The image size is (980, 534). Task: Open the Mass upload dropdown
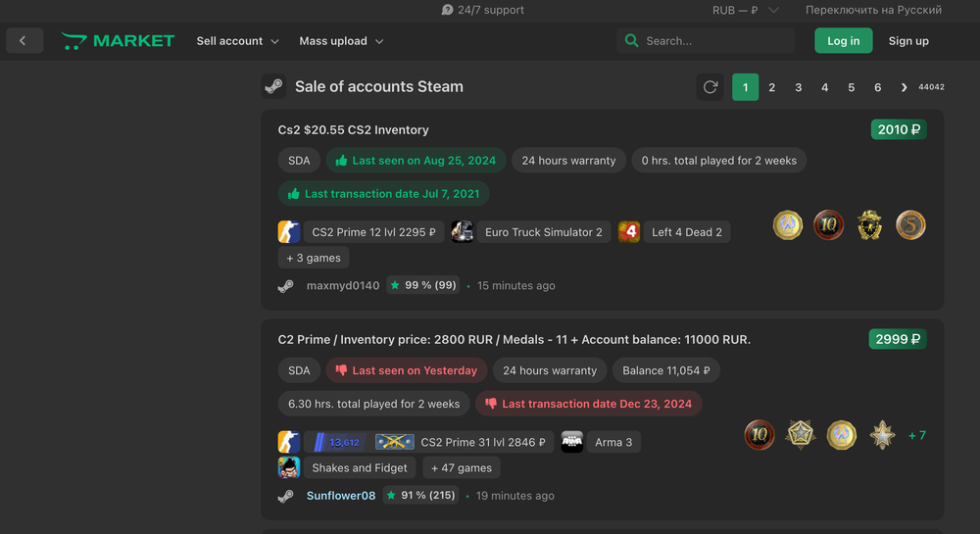tap(341, 41)
